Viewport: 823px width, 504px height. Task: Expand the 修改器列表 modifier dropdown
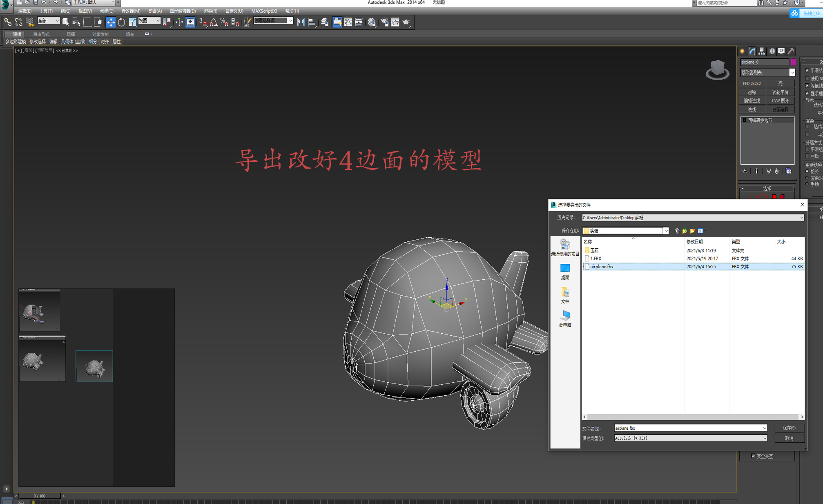(x=792, y=72)
